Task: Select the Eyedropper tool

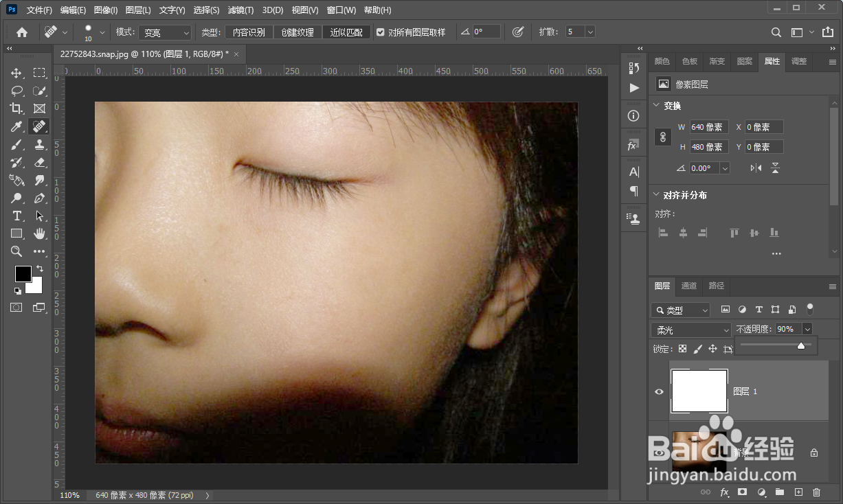Action: click(x=16, y=126)
